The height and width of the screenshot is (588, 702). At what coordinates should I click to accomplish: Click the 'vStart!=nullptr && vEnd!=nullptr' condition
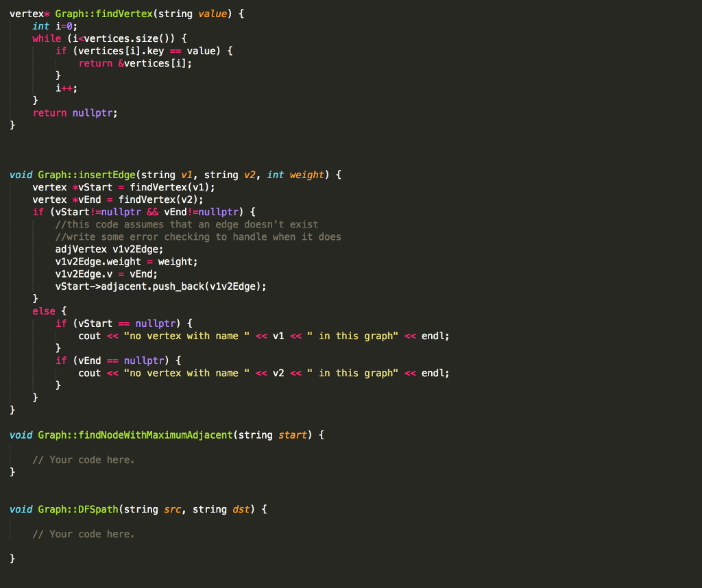[147, 212]
